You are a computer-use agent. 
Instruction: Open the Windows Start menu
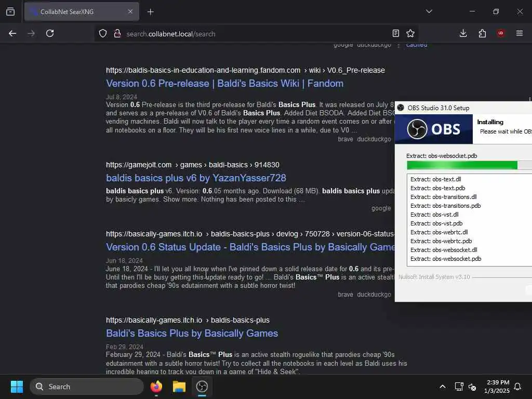pyautogui.click(x=17, y=387)
